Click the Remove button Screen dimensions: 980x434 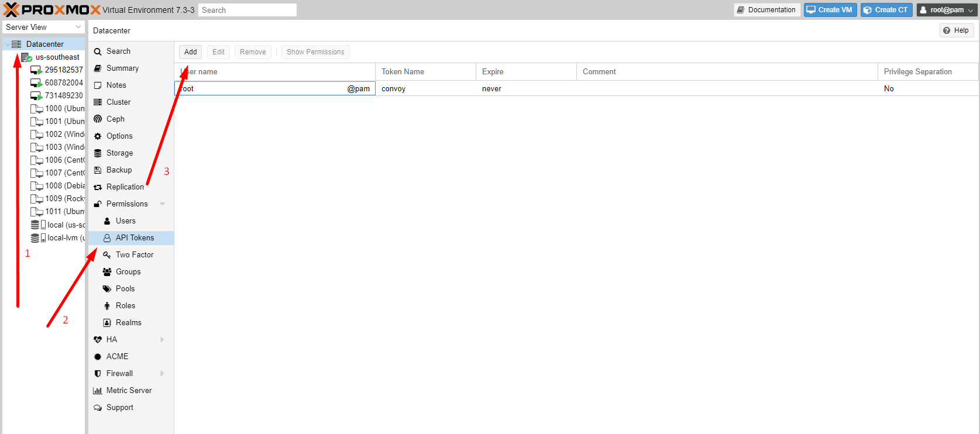253,52
